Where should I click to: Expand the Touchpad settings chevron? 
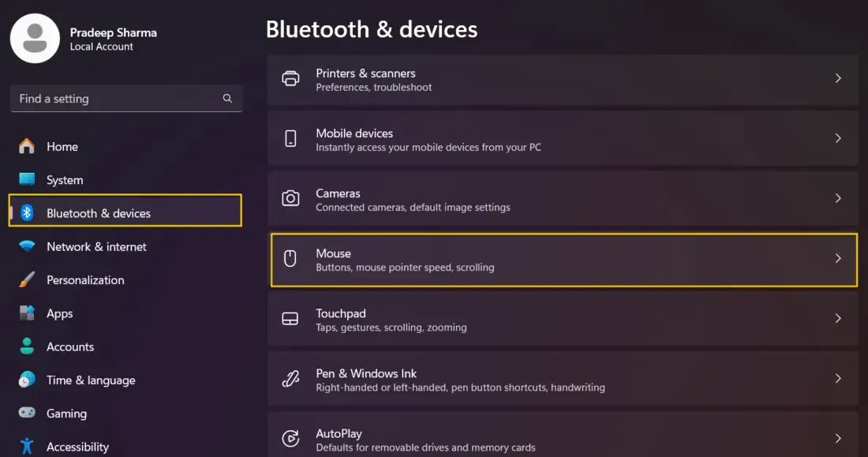point(838,318)
